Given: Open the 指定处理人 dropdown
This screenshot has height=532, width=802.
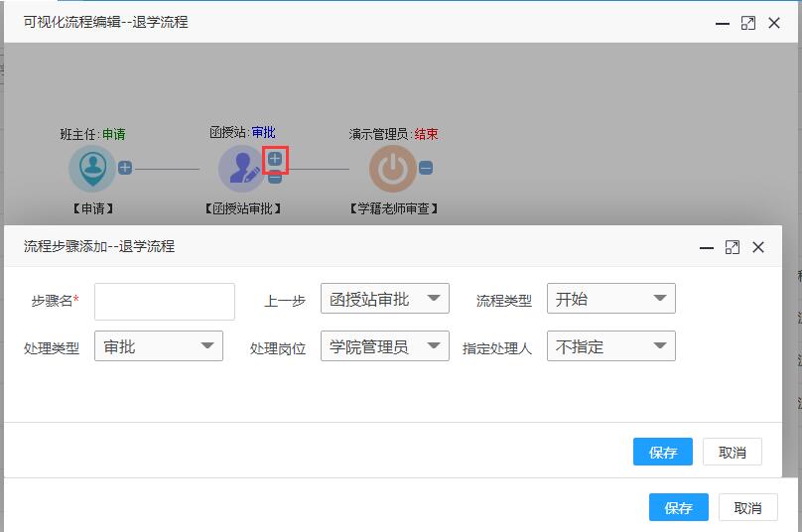Looking at the screenshot, I should point(610,346).
